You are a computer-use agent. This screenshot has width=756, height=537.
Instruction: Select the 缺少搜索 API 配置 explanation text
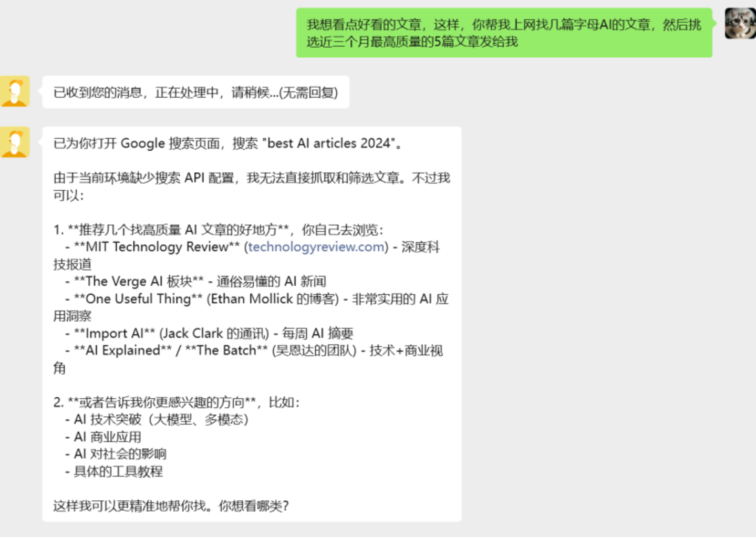(x=252, y=178)
